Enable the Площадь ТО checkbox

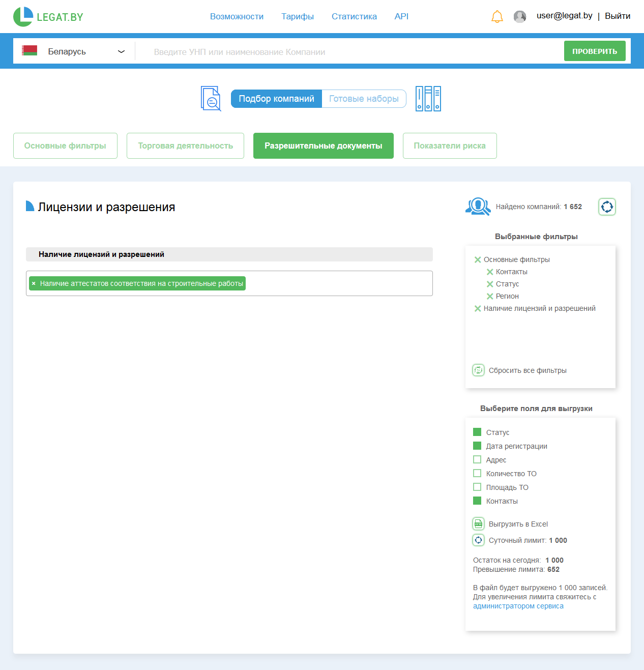477,487
